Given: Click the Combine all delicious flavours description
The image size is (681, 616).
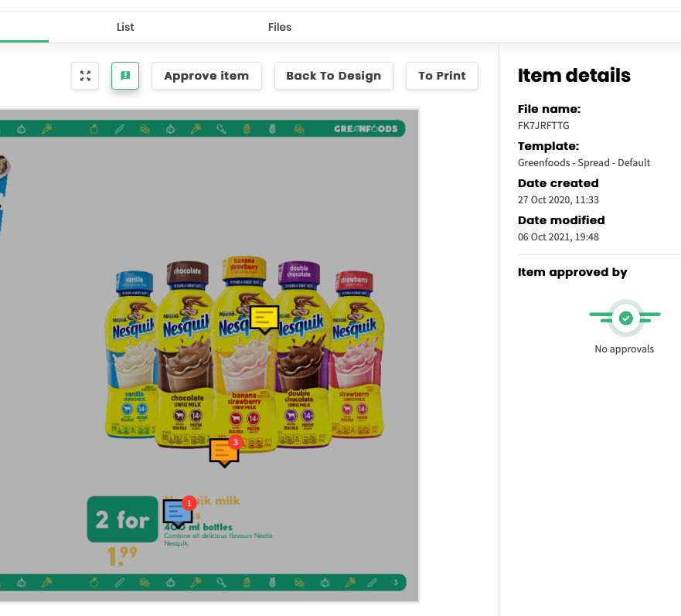Looking at the screenshot, I should click(x=218, y=539).
